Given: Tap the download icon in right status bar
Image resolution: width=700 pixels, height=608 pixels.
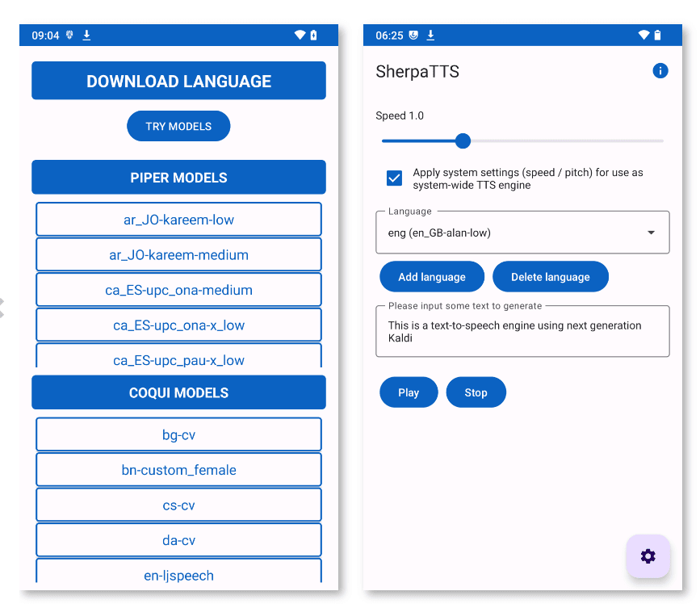Looking at the screenshot, I should point(430,35).
